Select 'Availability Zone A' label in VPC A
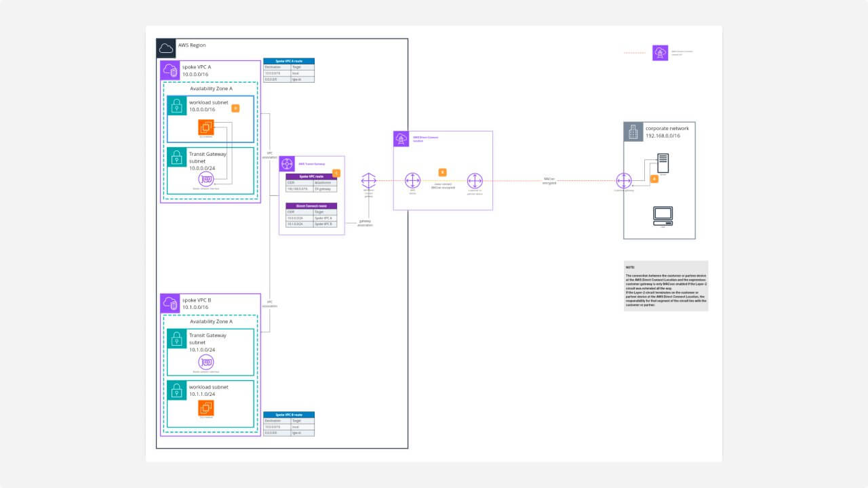 211,89
